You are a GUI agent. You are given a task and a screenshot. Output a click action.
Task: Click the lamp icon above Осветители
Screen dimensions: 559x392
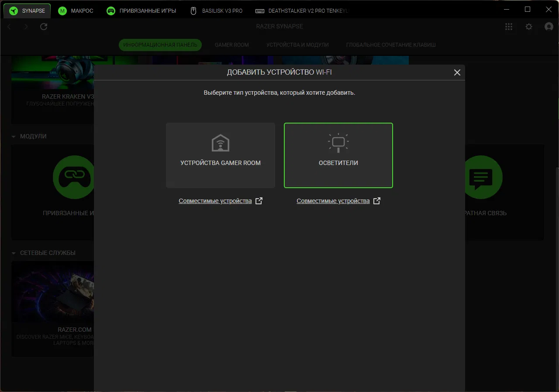[x=338, y=143]
